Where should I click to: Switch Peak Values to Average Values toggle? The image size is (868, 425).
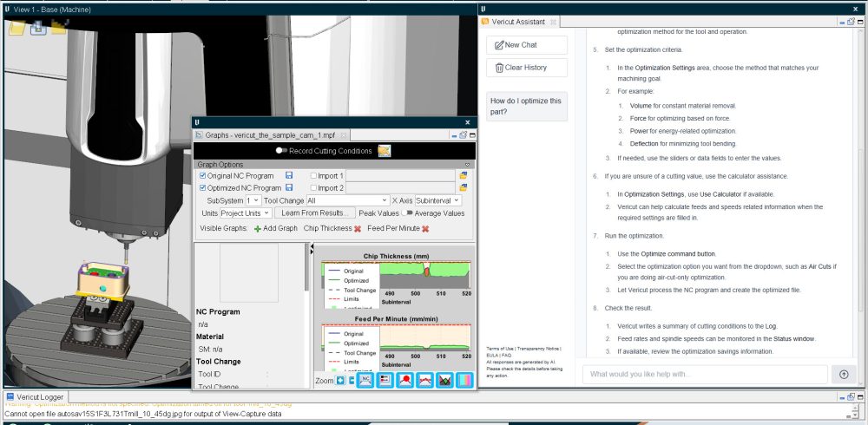[407, 213]
